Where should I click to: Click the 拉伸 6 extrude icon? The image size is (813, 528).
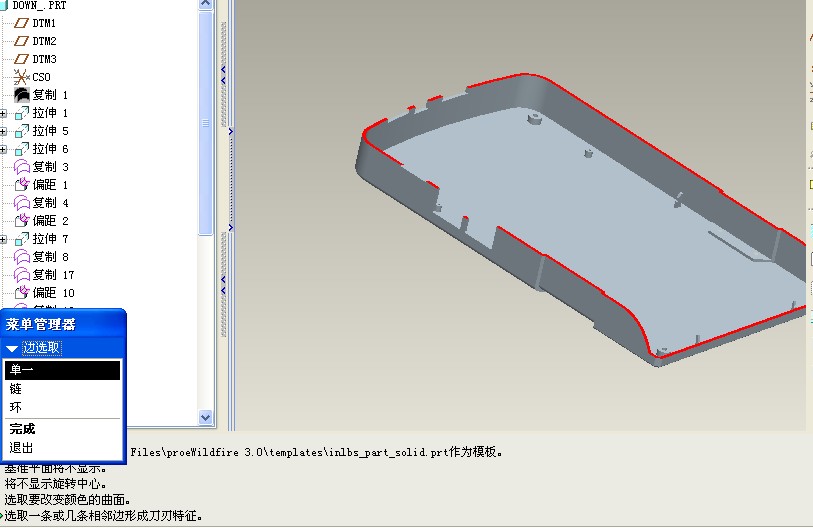click(21, 149)
